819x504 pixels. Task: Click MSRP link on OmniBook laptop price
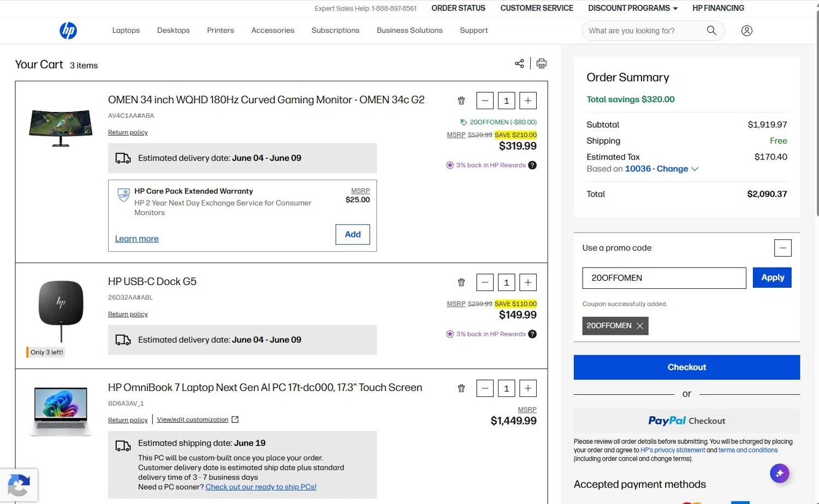(527, 410)
